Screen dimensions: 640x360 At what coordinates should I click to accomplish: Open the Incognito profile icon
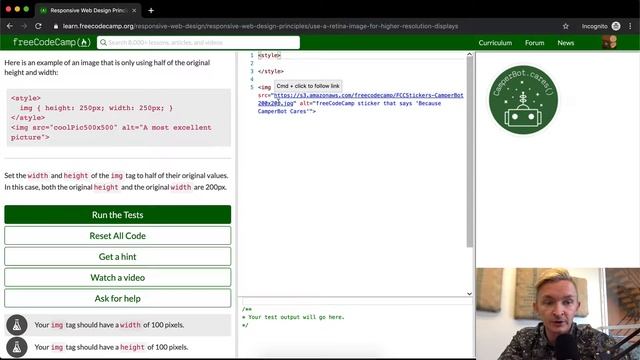tap(616, 26)
